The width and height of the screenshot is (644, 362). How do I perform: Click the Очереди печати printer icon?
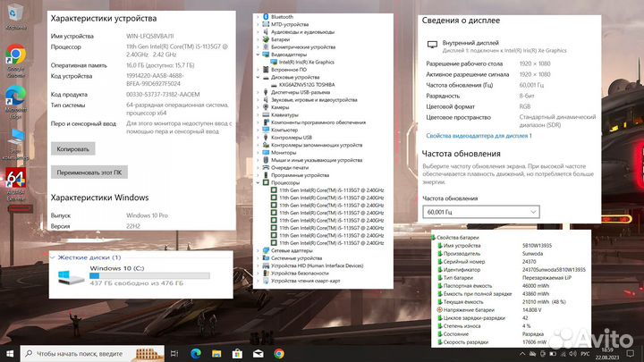[x=266, y=167]
